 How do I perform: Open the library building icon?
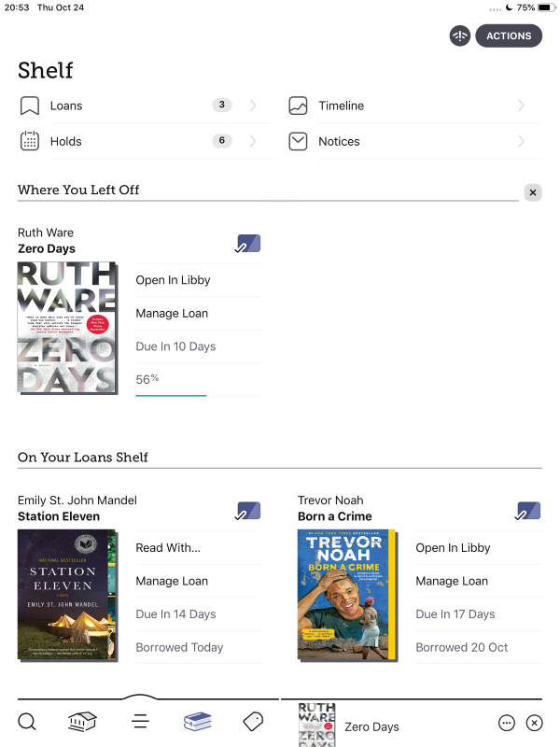point(83,722)
